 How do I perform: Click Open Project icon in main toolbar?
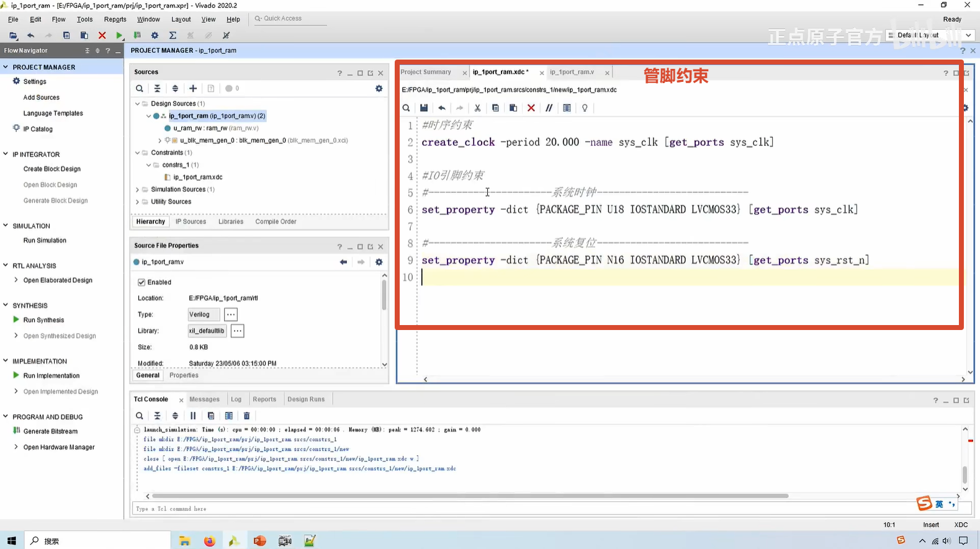(13, 35)
